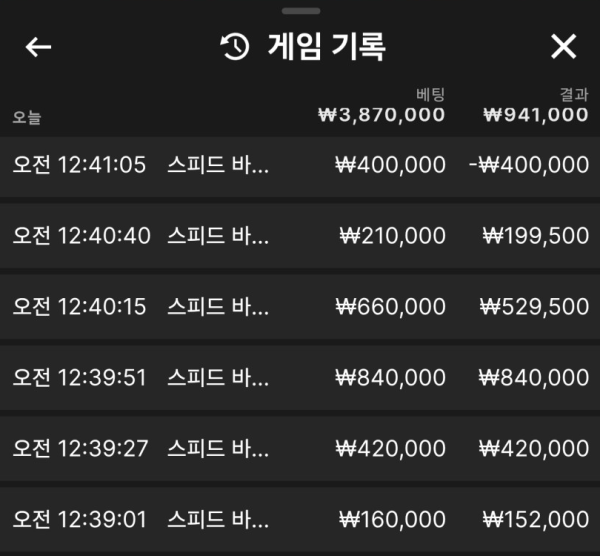Go back using the left arrow icon
This screenshot has width=600, height=556.
38,47
